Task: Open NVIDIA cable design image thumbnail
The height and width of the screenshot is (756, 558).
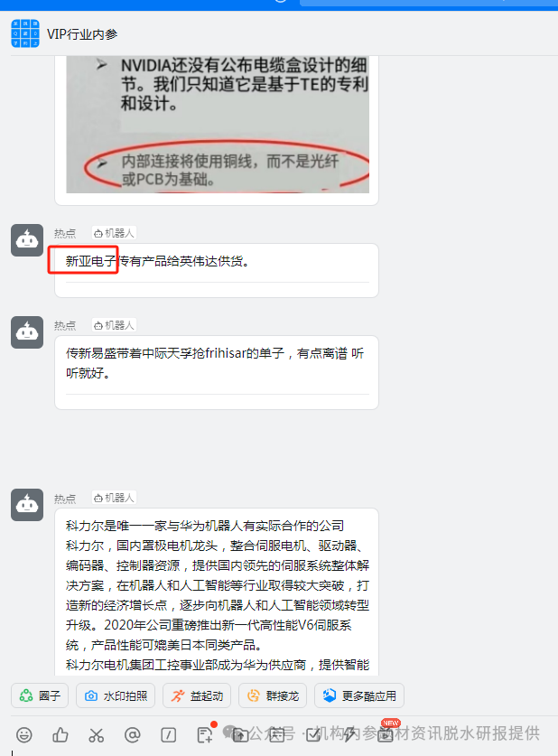Action: point(218,125)
